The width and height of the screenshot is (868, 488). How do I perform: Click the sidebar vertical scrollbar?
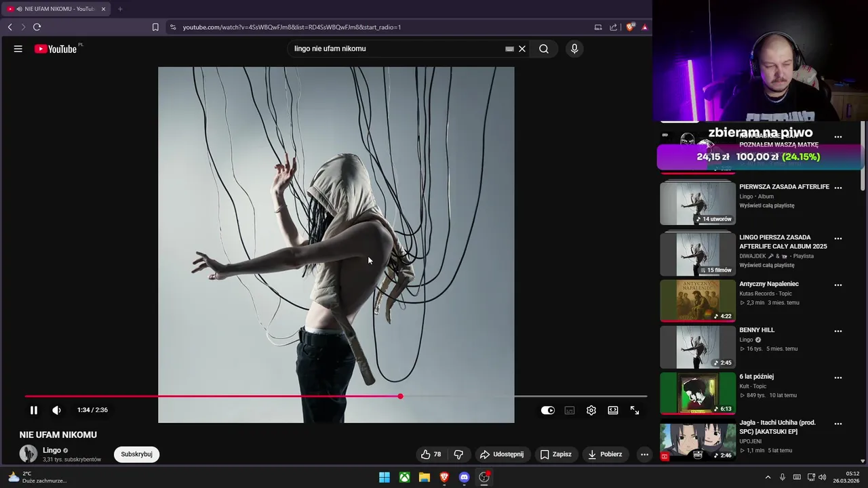(863, 156)
